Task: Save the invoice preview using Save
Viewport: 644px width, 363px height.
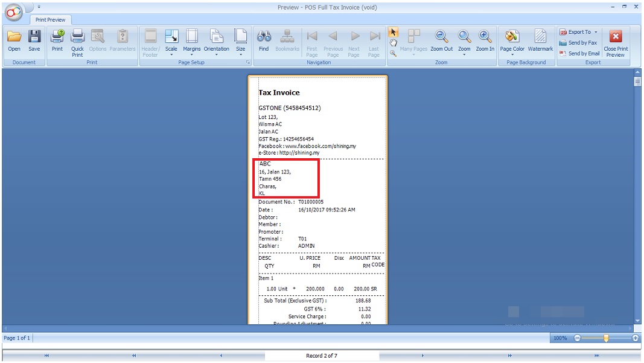Action: (x=34, y=40)
